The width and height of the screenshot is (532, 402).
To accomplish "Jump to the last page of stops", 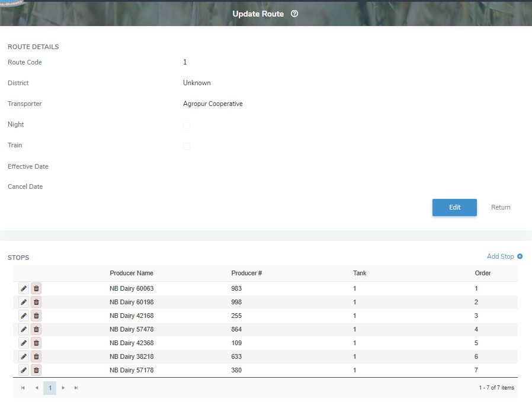I will point(76,388).
